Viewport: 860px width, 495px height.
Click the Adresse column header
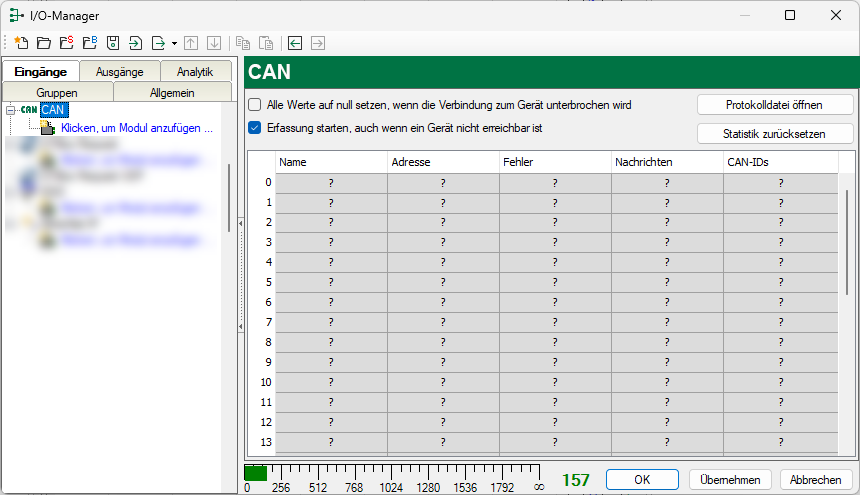443,162
